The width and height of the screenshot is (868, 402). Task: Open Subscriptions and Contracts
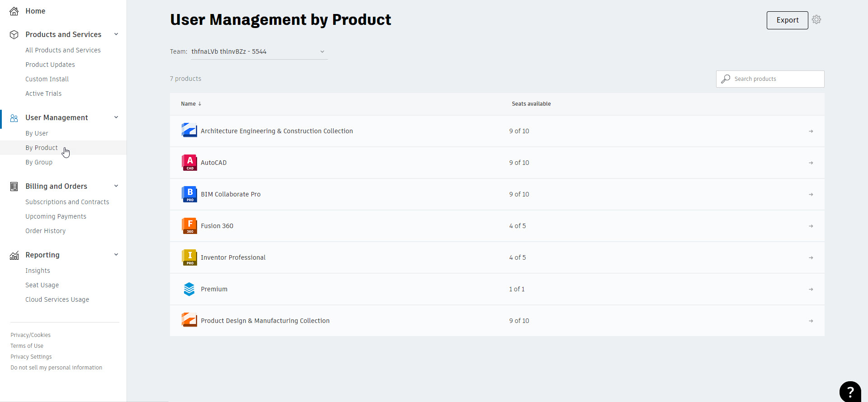[67, 202]
